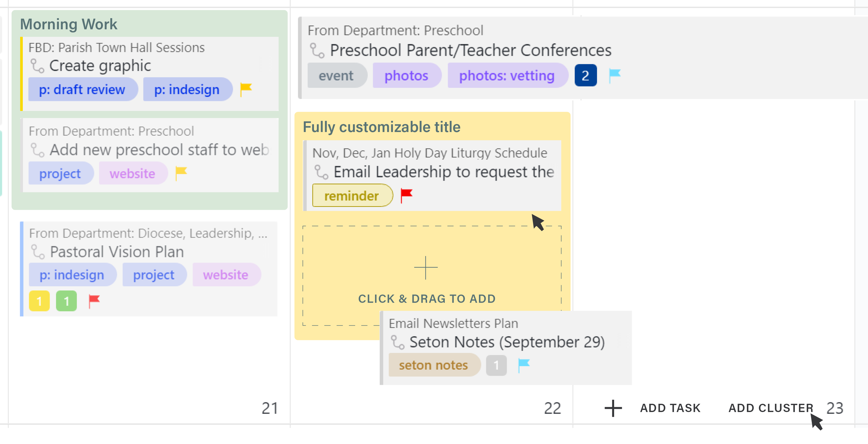Click the ADD TASK button
Screen dimensions: 868x444
[670, 408]
